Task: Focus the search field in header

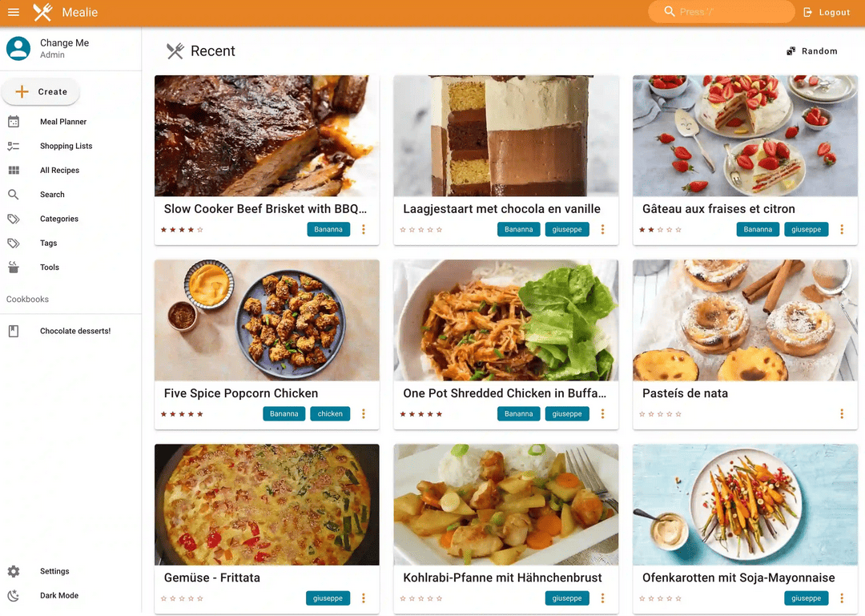Action: pyautogui.click(x=721, y=12)
